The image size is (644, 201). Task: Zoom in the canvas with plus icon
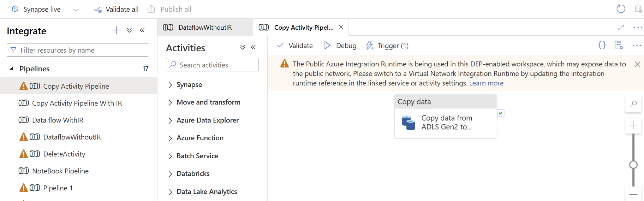(633, 125)
